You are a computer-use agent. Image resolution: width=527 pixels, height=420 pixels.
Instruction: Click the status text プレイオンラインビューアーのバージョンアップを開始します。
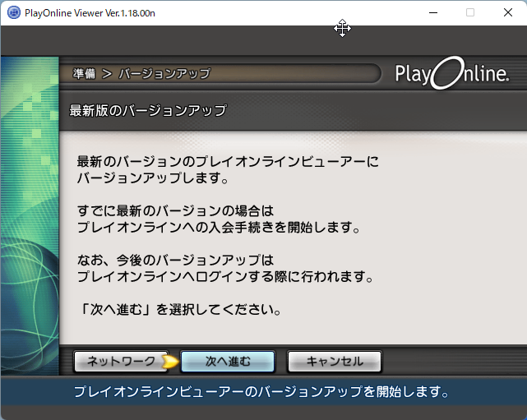coord(261,392)
